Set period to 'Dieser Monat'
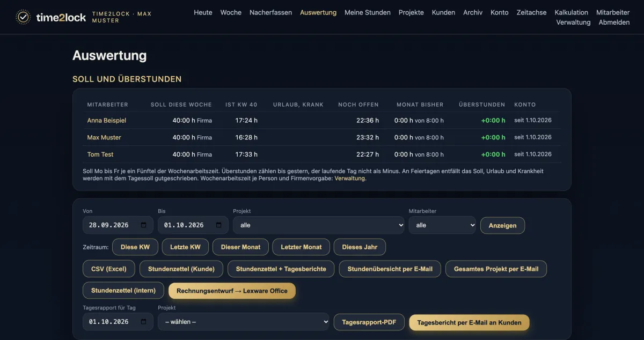The width and height of the screenshot is (644, 340). click(x=240, y=247)
